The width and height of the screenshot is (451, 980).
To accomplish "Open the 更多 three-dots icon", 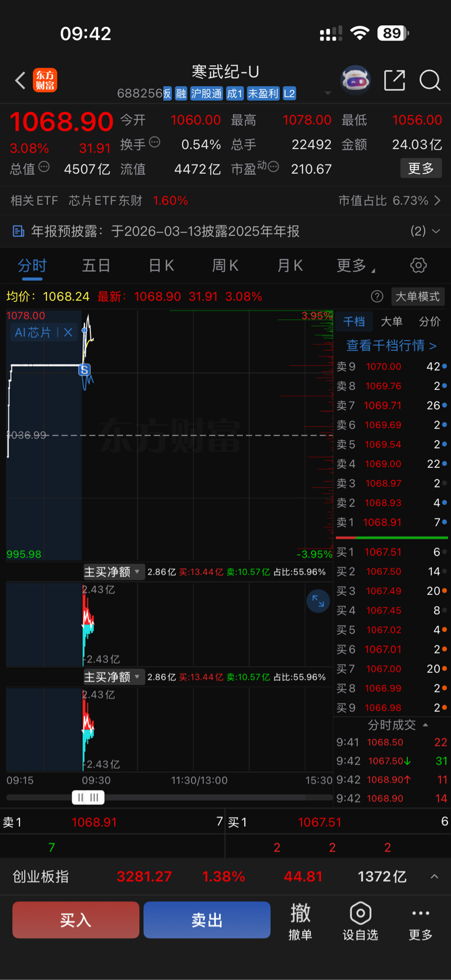I will (420, 913).
